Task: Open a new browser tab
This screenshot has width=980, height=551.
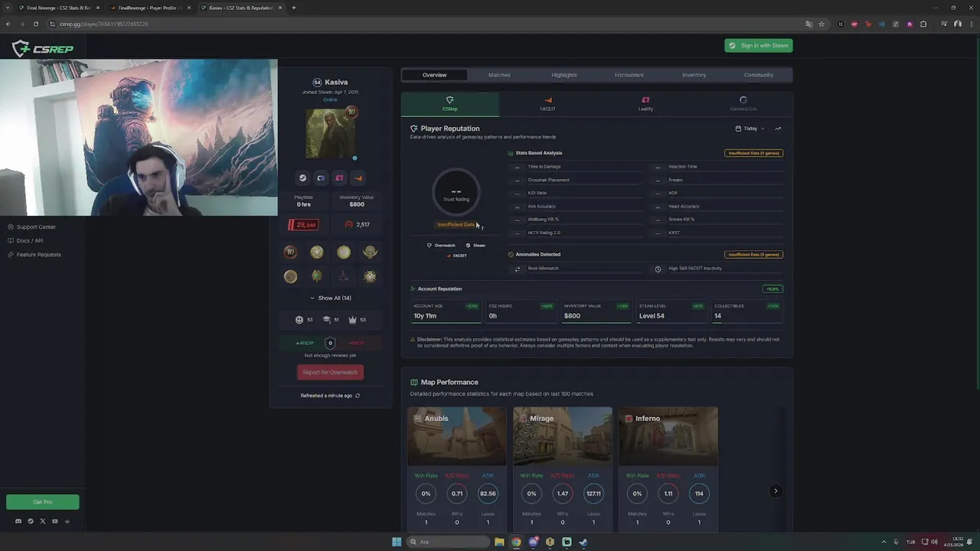Action: (293, 8)
